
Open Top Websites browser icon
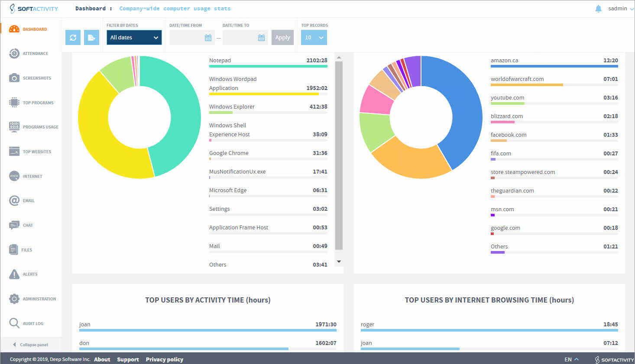tap(14, 151)
